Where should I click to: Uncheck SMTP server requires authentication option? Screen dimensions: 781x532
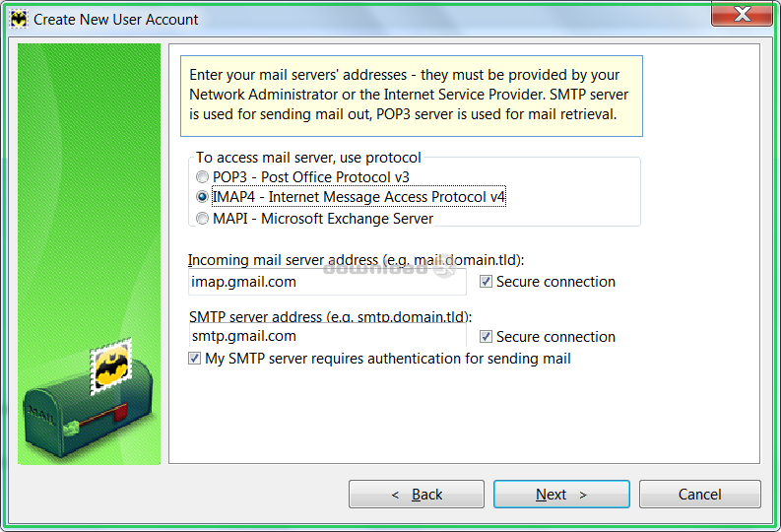[195, 359]
